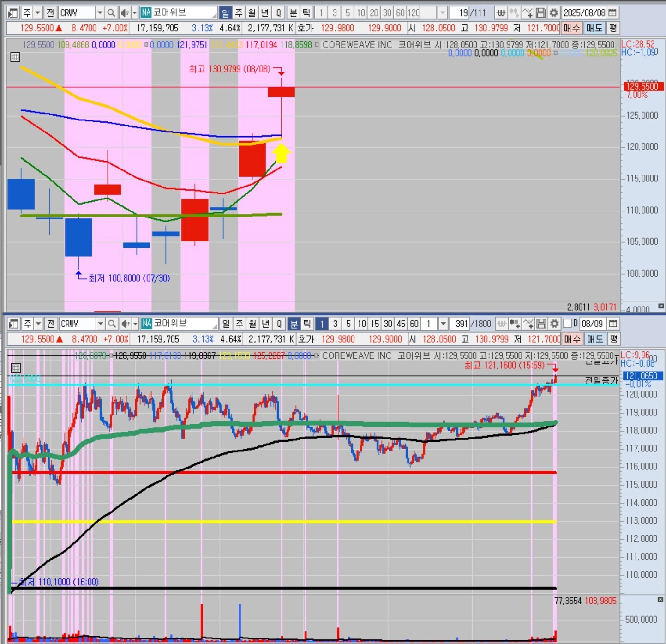The image size is (666, 644).
Task: Select the 3-minute interval in lower chart
Action: tap(335, 324)
